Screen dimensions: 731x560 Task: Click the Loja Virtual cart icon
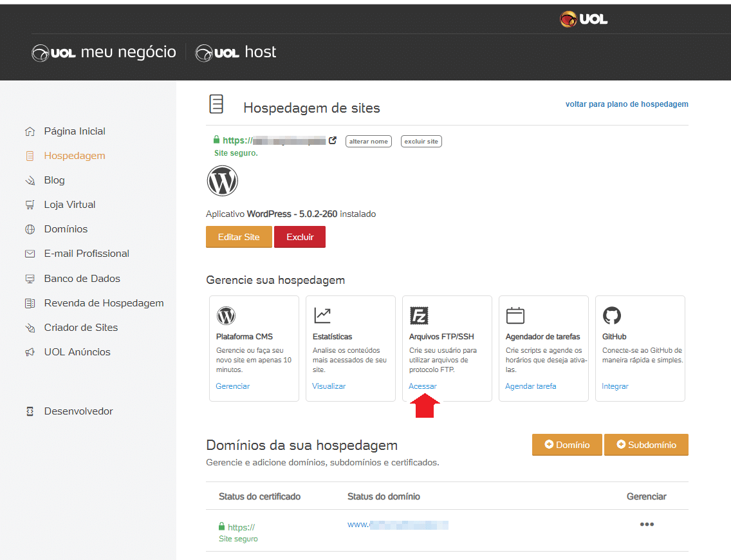[30, 205]
